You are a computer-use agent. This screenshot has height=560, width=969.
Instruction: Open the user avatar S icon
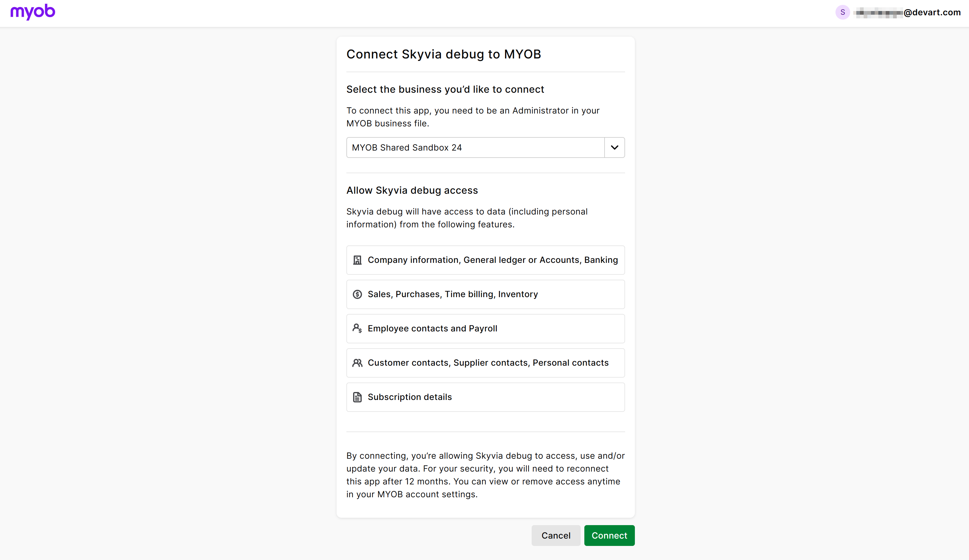(842, 12)
